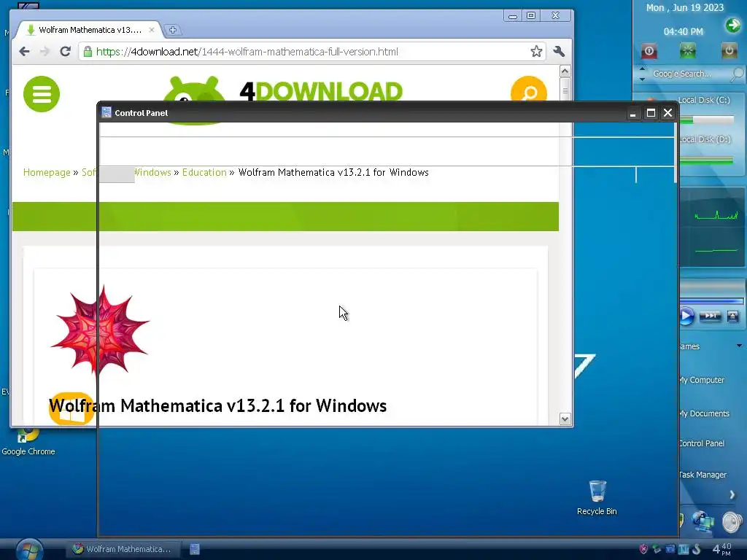Click the Wolfram Mathematica v13.2.1 page heading
The height and width of the screenshot is (560, 747).
tap(217, 405)
